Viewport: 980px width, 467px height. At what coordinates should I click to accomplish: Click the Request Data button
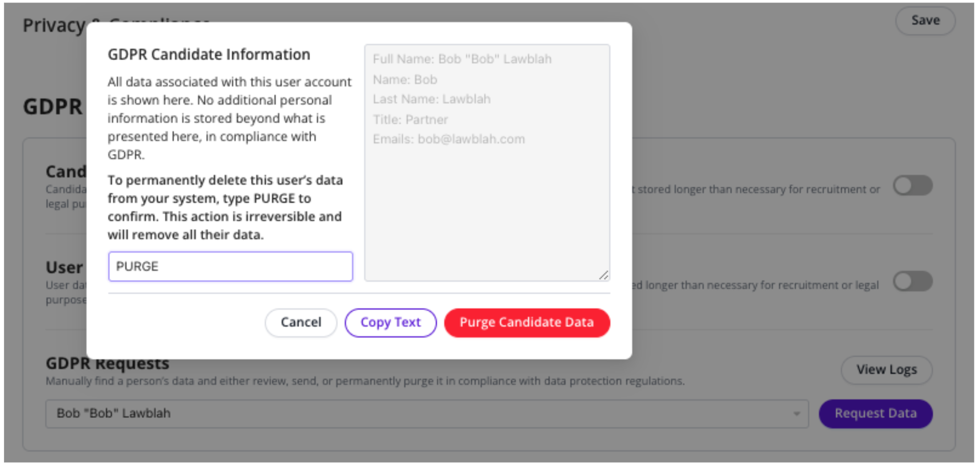875,414
